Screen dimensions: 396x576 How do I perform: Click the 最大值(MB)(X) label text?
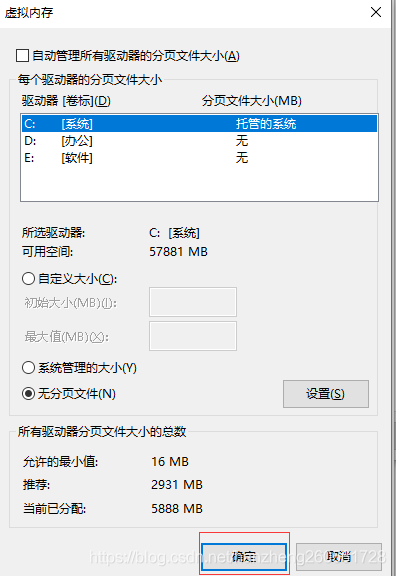[x=66, y=336]
